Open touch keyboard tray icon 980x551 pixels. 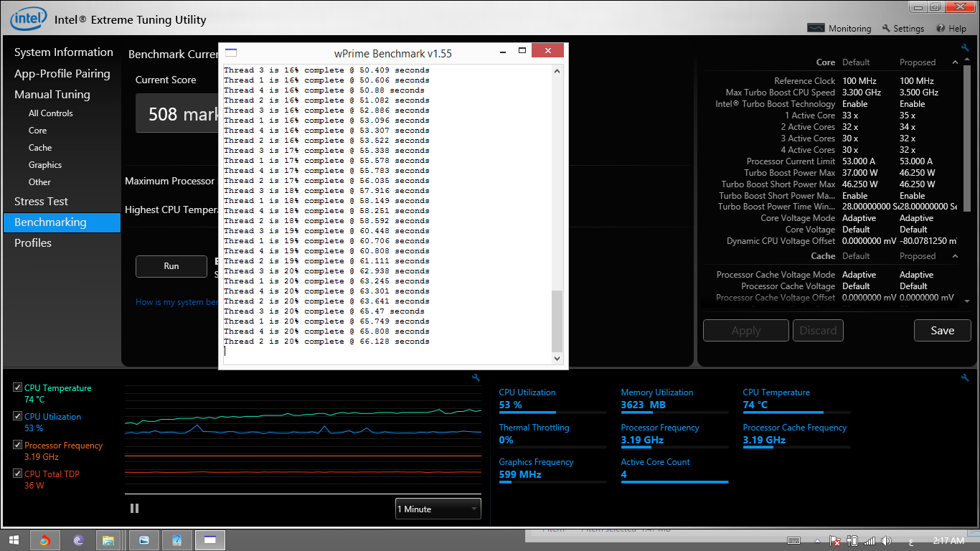[x=794, y=540]
